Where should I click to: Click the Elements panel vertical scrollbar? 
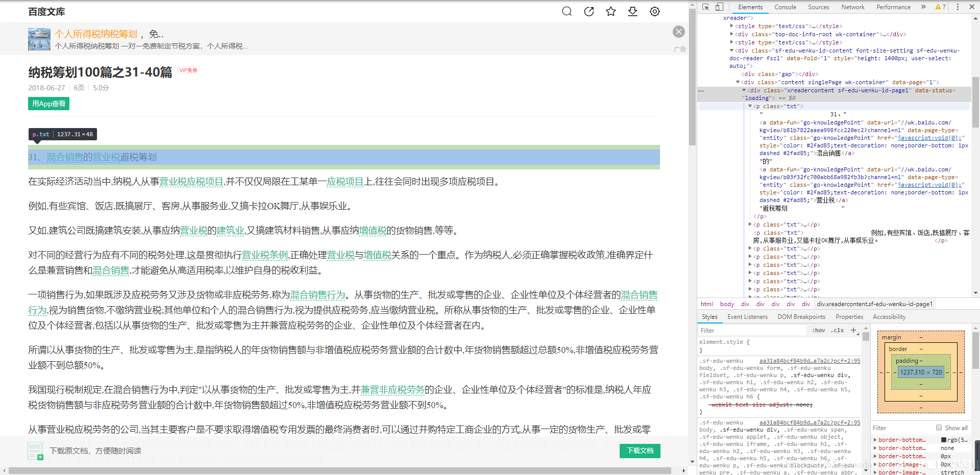pyautogui.click(x=975, y=102)
